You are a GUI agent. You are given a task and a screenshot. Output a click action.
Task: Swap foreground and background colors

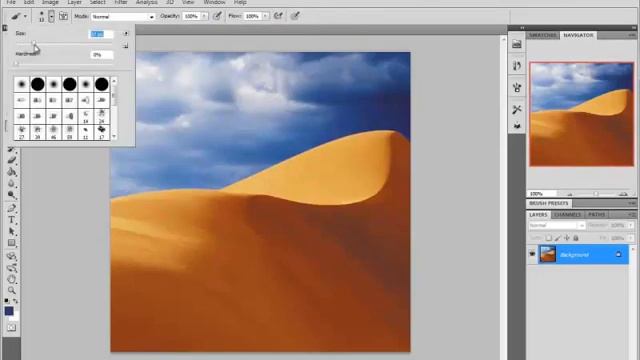(x=16, y=301)
